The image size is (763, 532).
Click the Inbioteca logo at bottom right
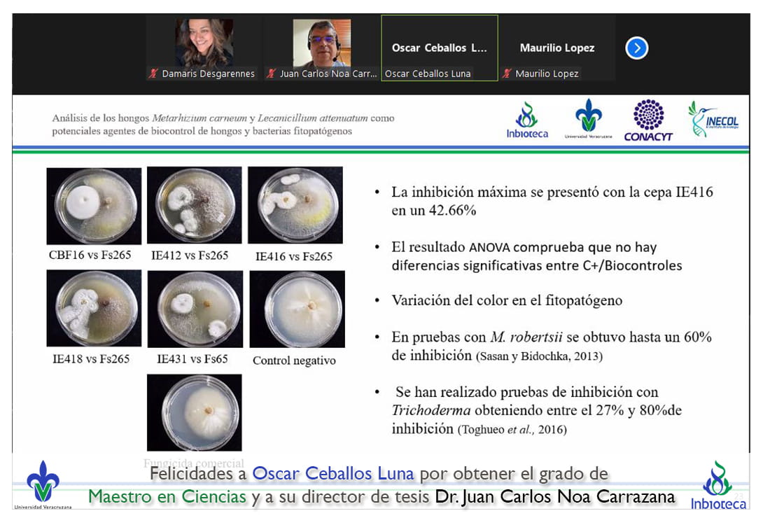tap(718, 485)
